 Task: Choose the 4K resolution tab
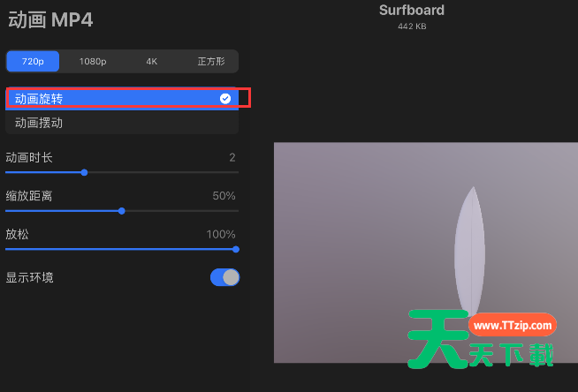(x=152, y=62)
